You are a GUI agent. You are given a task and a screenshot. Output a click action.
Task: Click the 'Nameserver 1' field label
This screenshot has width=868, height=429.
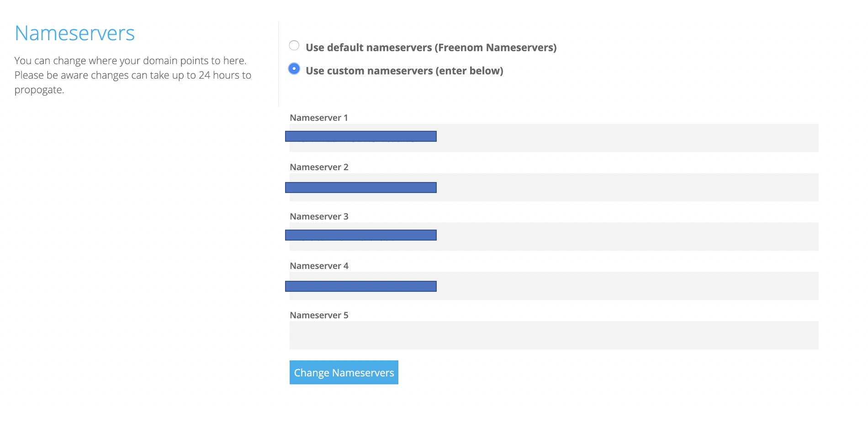[x=319, y=118]
